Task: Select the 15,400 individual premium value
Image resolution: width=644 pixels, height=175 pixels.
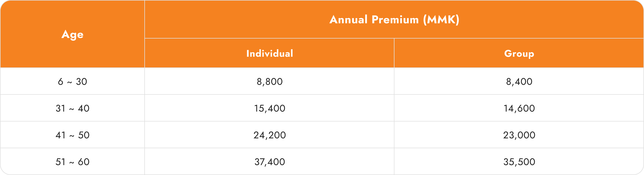Action: [269, 108]
